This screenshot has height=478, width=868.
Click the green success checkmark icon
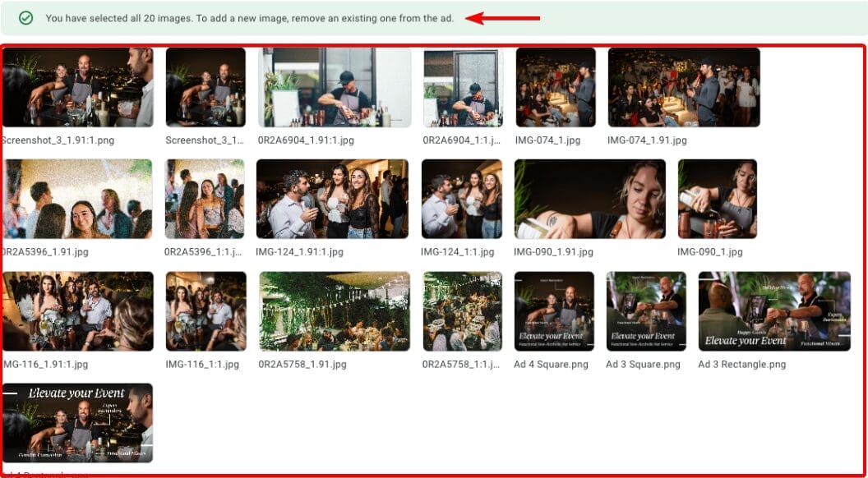(x=26, y=18)
